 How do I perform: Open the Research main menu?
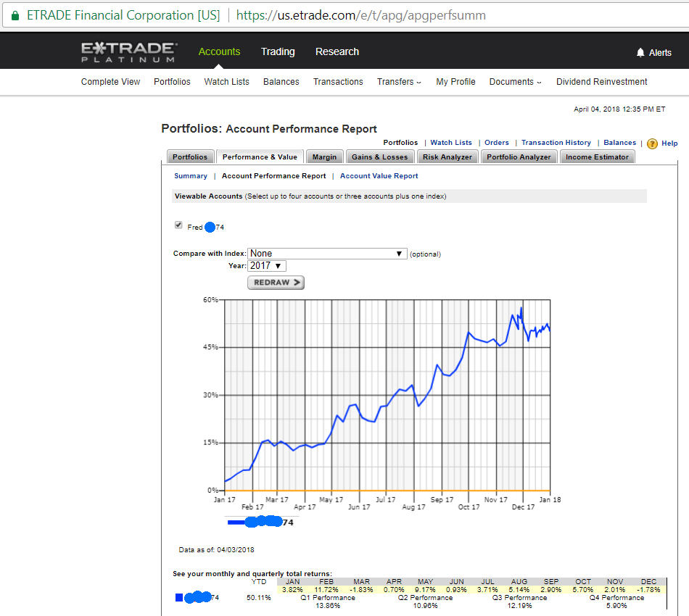pos(337,51)
